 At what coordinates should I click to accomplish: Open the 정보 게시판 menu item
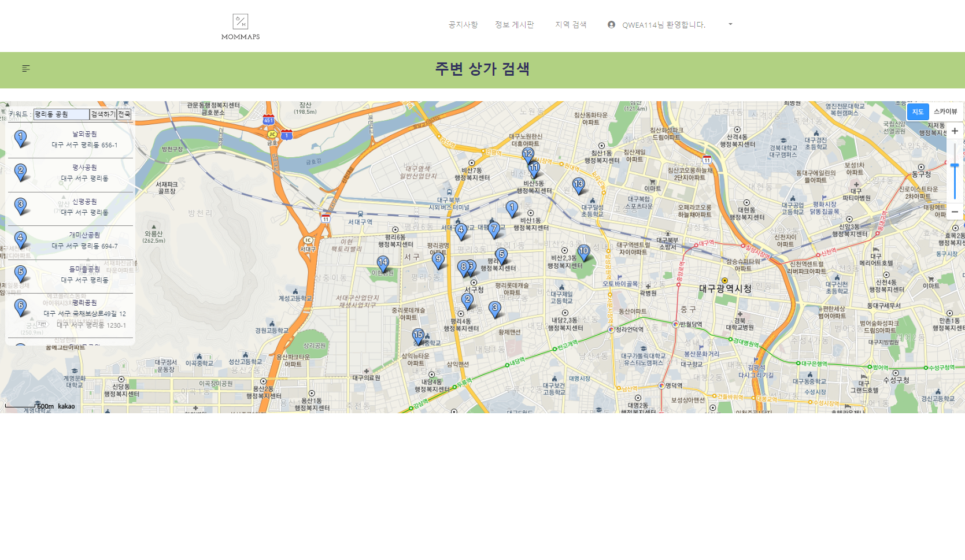point(515,24)
